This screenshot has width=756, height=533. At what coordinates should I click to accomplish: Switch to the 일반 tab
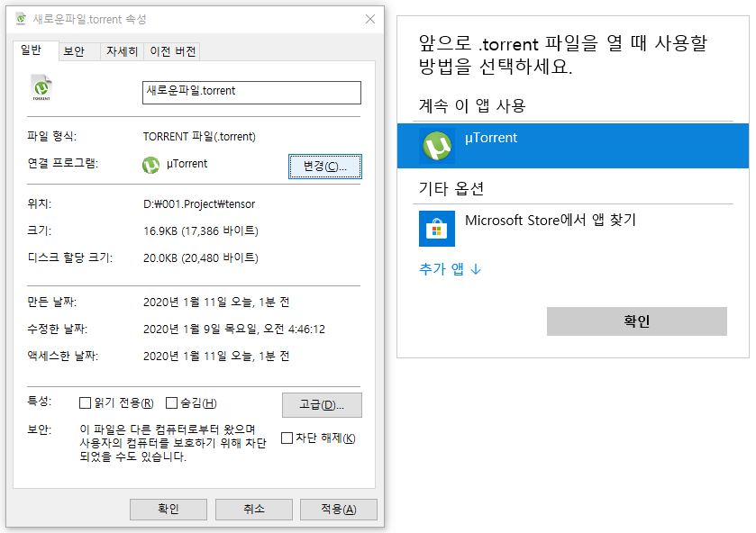[x=36, y=50]
